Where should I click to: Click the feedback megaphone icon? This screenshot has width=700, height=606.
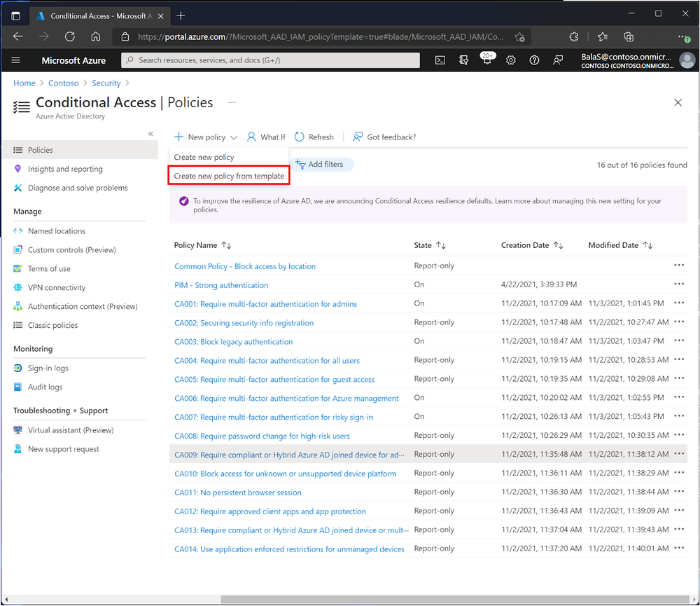tap(558, 60)
